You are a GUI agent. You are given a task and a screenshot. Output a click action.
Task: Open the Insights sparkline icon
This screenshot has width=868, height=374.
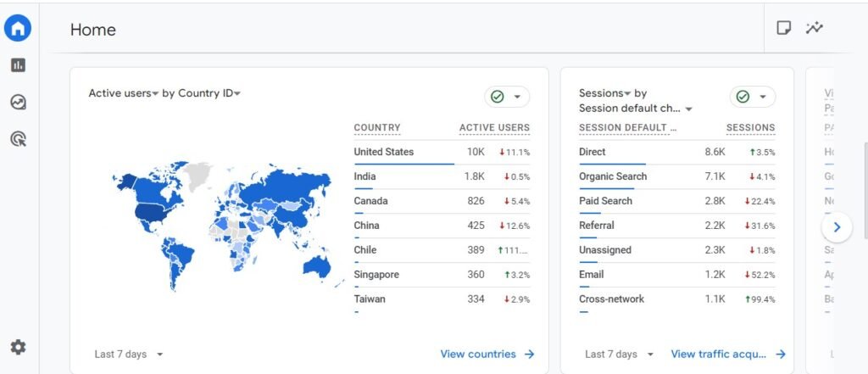pos(815,28)
